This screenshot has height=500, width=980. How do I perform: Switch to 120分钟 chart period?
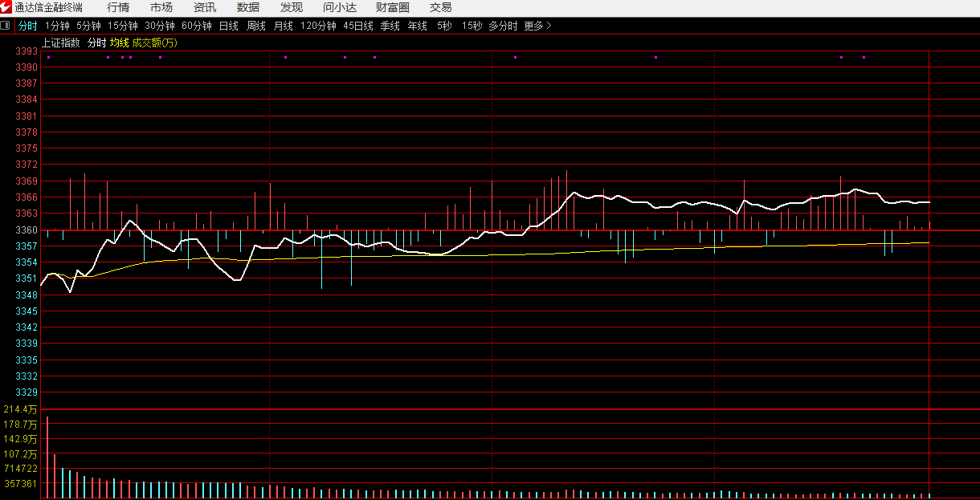point(318,26)
